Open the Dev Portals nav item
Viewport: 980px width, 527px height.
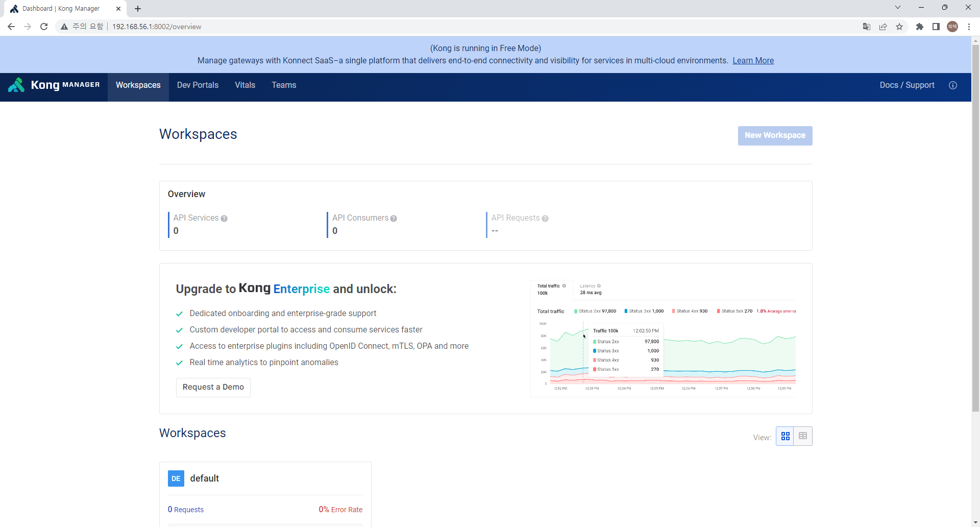point(198,85)
